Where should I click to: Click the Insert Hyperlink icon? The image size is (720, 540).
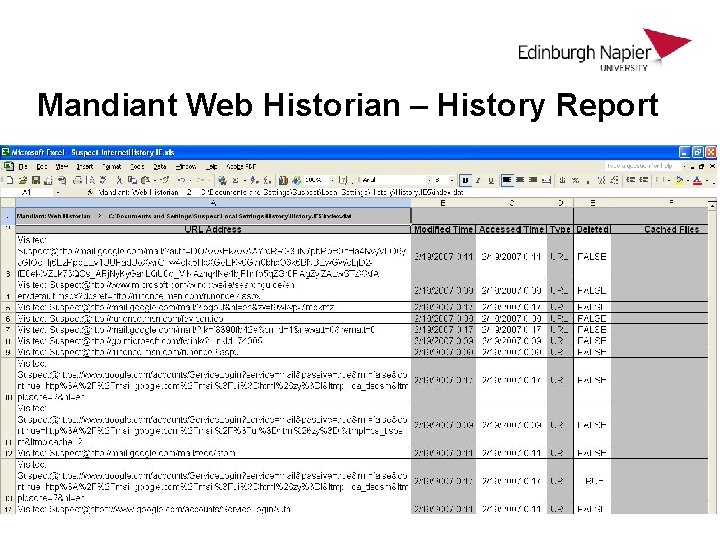pos(222,180)
